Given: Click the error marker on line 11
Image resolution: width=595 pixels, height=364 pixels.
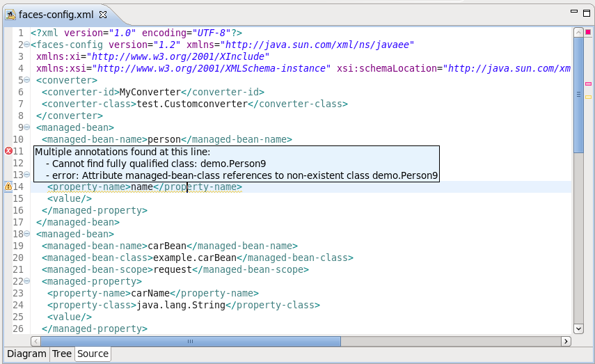Looking at the screenshot, I should point(9,151).
